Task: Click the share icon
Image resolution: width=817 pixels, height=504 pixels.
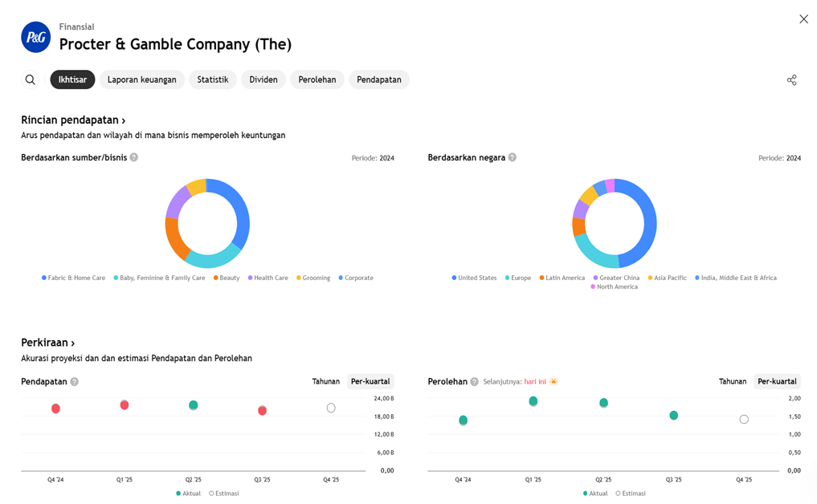Action: point(791,79)
